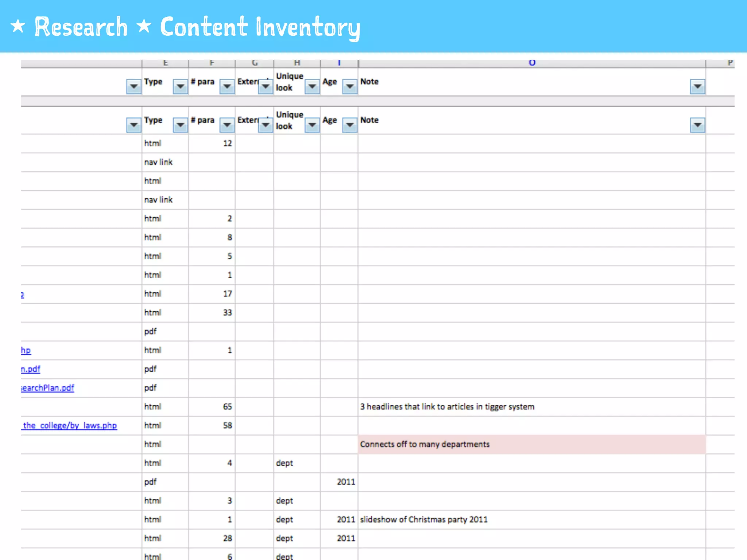This screenshot has width=747, height=560.
Task: Select the cell with value 12
Action: click(212, 143)
